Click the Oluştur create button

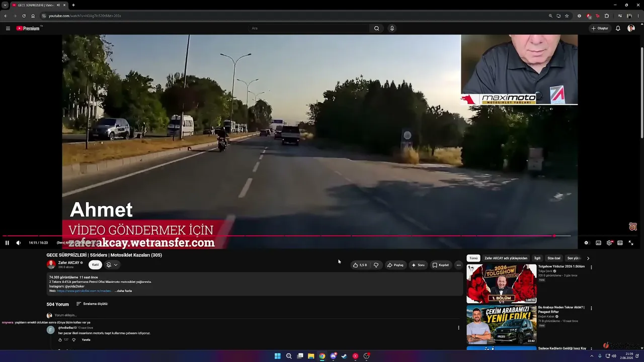(600, 28)
